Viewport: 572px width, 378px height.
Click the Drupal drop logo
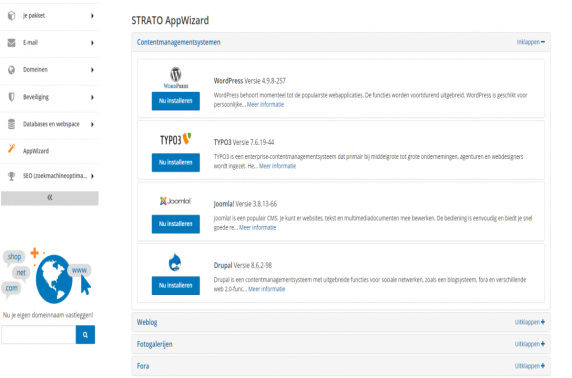175,262
